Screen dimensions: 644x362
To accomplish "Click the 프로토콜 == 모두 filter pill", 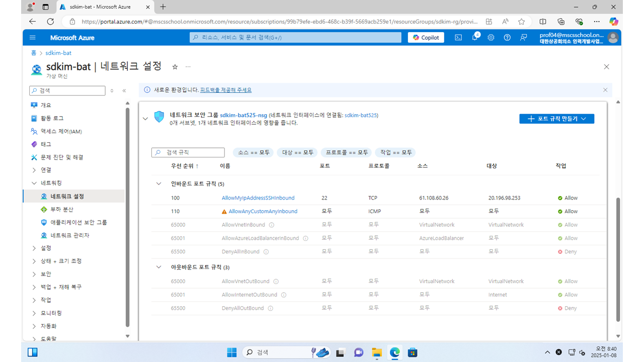I will click(x=347, y=152).
